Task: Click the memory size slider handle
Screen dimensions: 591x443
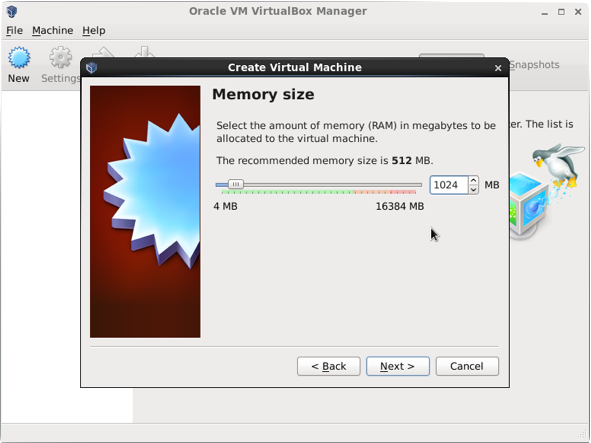Action: tap(236, 184)
